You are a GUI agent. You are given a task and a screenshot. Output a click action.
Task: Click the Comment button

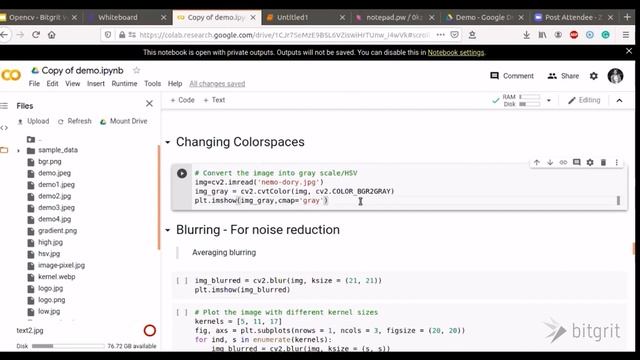(512, 76)
